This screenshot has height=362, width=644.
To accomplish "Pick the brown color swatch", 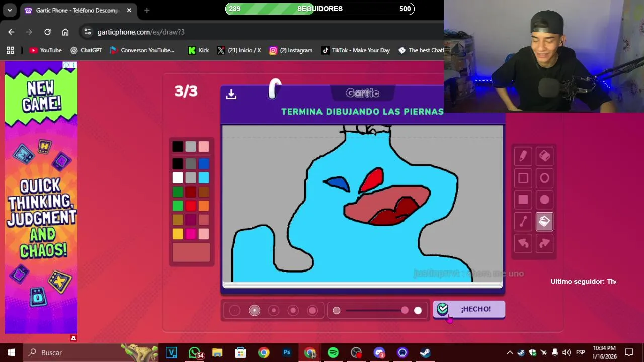I will point(204,192).
